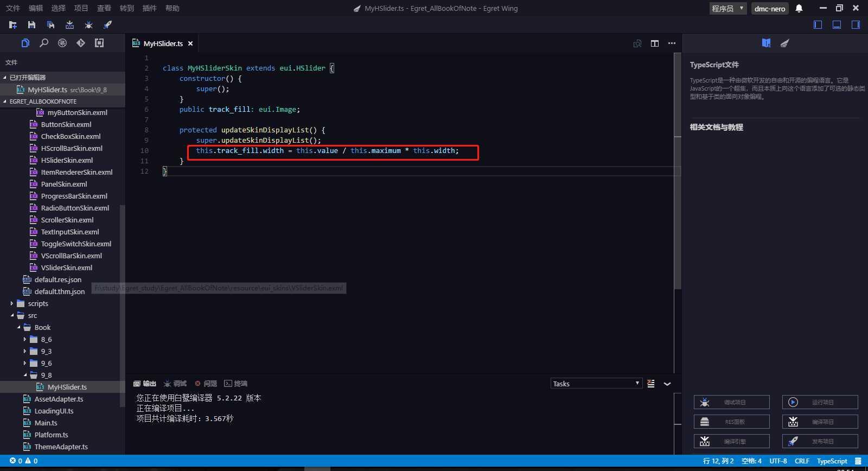
Task: Open the 选择 menu
Action: coord(59,8)
